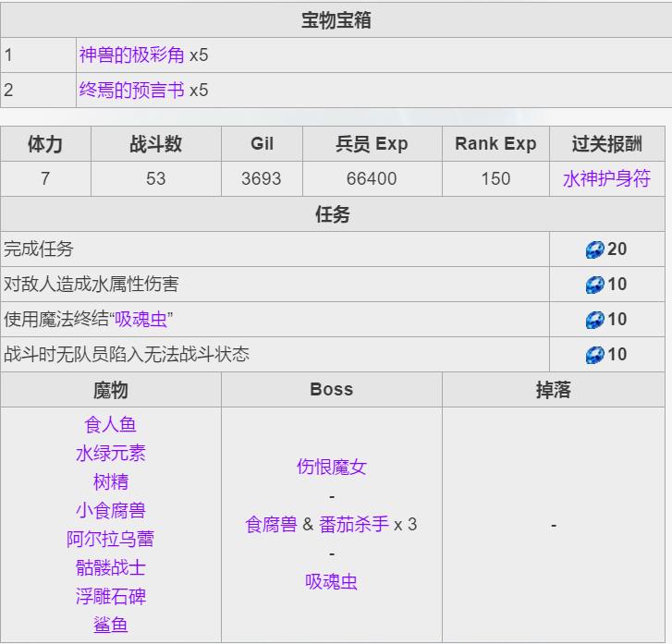Open the 小食腐兽 monster link
Screen dimensions: 672x644
tap(111, 511)
